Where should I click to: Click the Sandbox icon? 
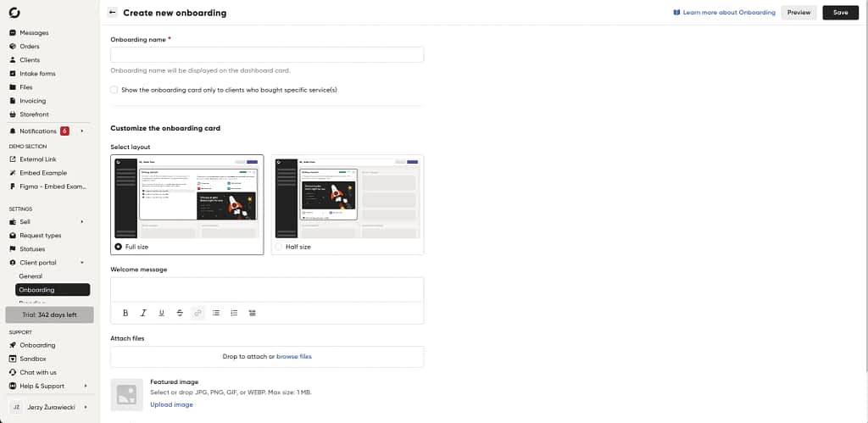tap(13, 359)
